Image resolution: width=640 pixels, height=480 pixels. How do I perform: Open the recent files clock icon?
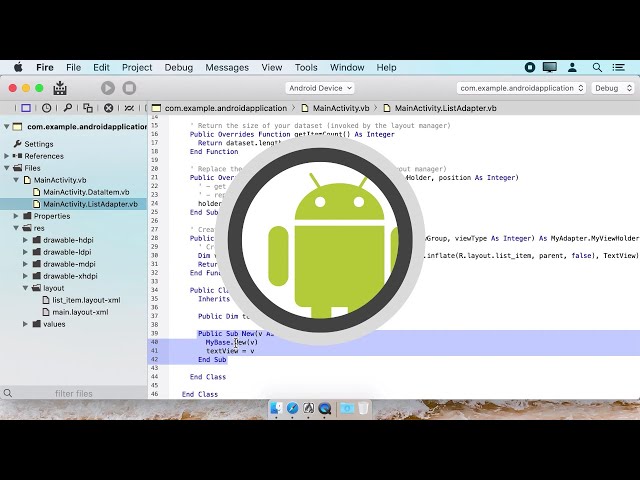coord(47,108)
